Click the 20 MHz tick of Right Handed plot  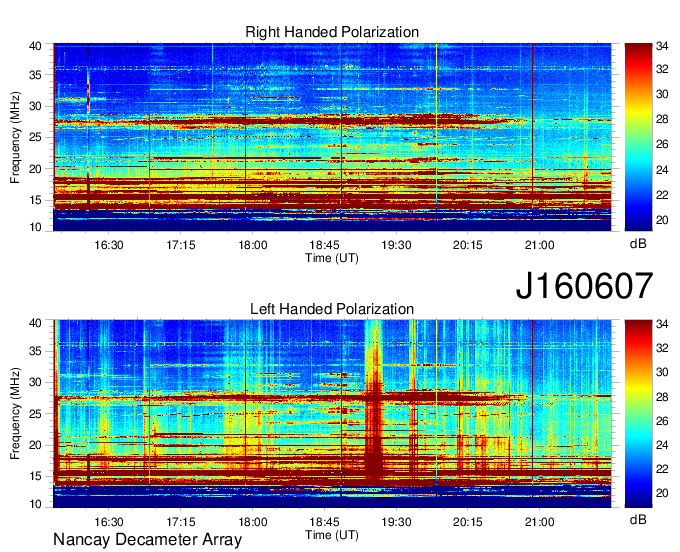click(x=36, y=169)
